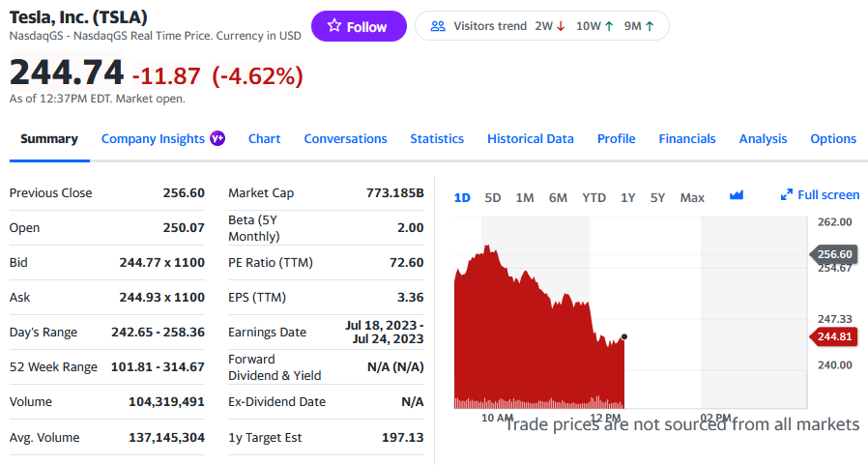
Task: Click the Beta (5Y Monthly) label
Action: point(254,228)
